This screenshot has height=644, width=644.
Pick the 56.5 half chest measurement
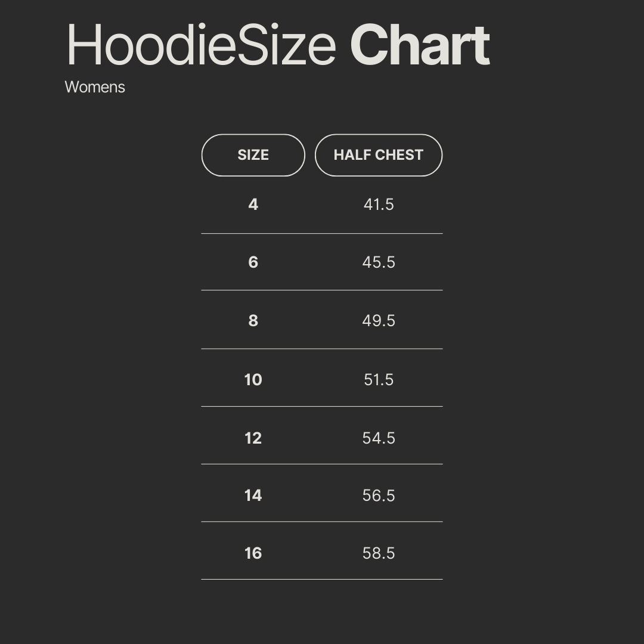[379, 496]
